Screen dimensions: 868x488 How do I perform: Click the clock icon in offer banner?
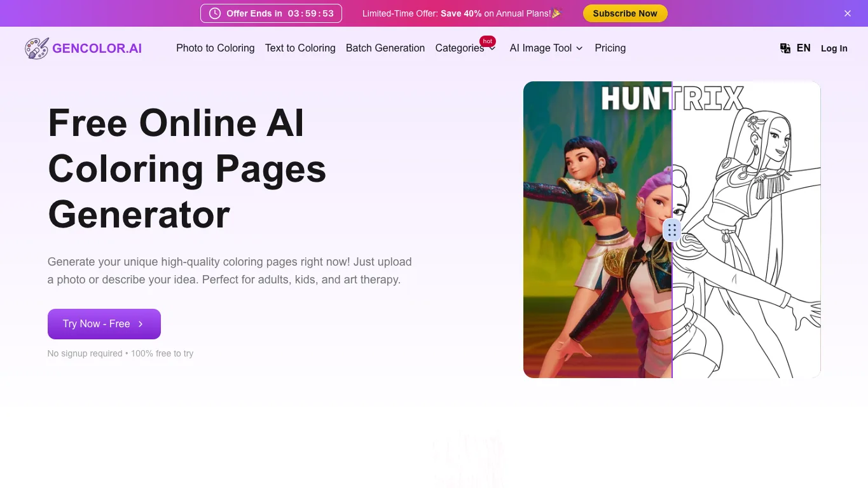tap(215, 13)
